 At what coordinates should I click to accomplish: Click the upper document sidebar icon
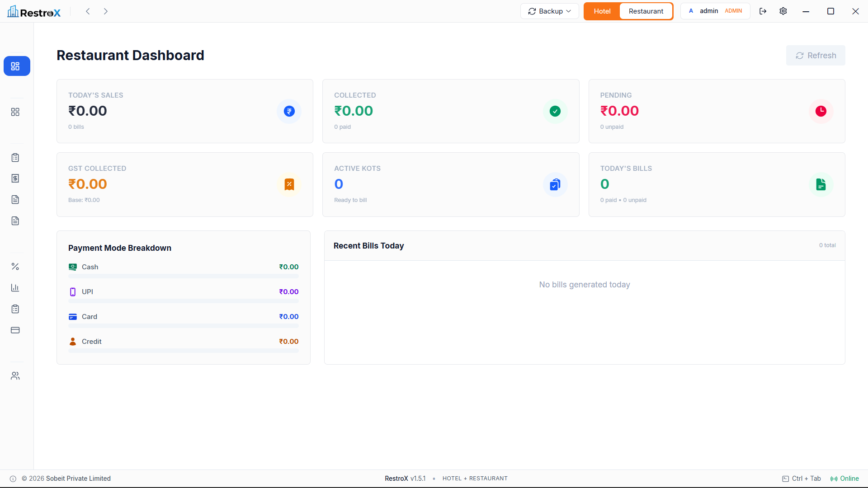15,200
